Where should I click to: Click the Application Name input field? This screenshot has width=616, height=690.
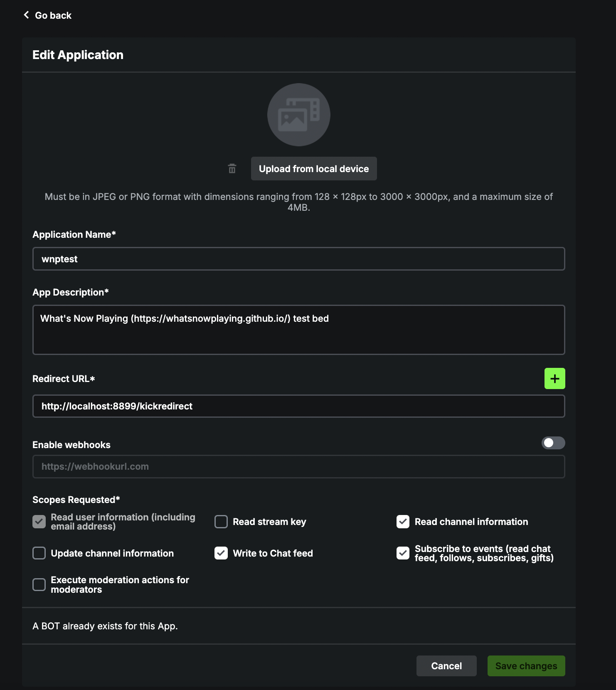[x=298, y=259]
